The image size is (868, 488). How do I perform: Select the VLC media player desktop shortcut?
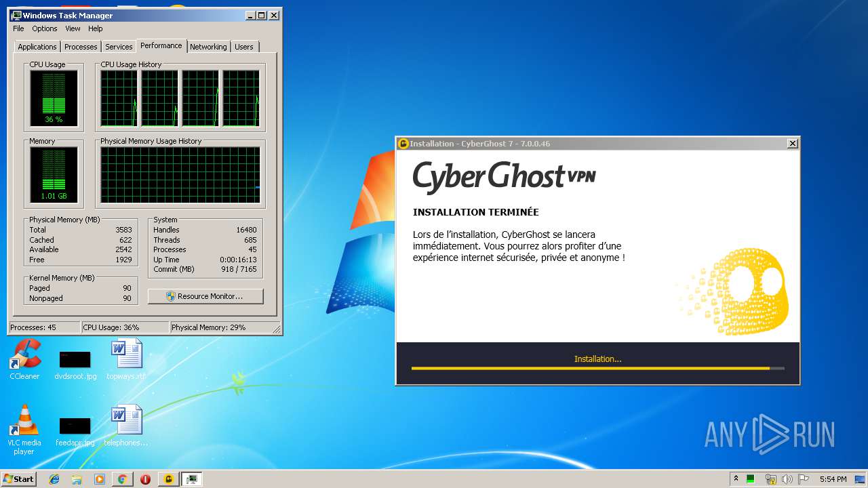point(24,430)
